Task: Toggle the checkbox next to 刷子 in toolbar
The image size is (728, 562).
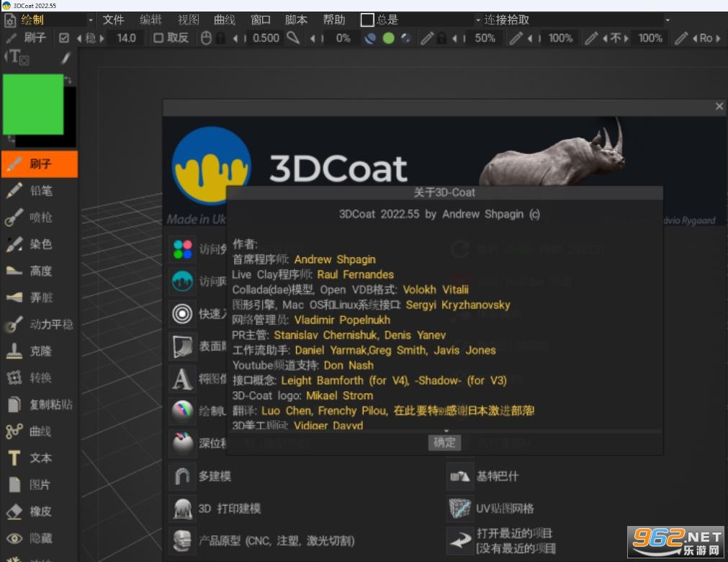Action: [64, 38]
